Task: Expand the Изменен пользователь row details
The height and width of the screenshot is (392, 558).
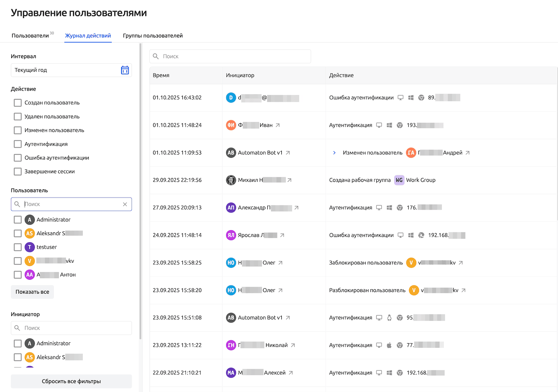Action: [334, 153]
